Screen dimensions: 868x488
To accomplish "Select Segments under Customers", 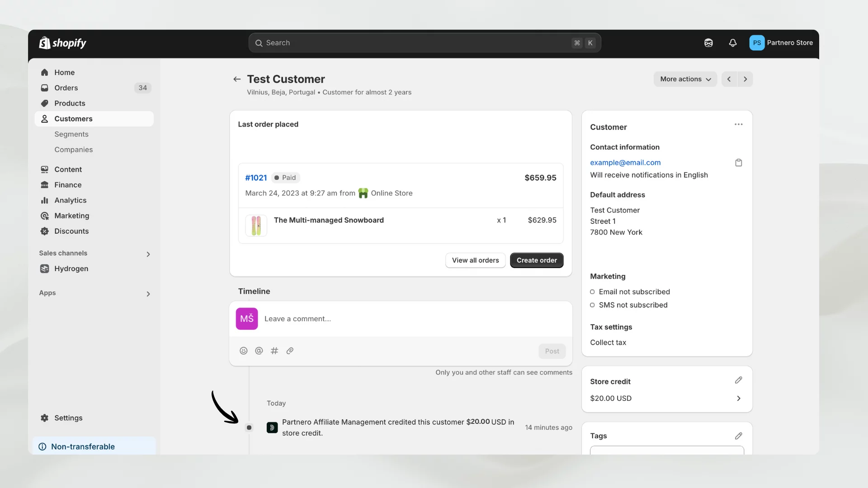I will coord(71,134).
